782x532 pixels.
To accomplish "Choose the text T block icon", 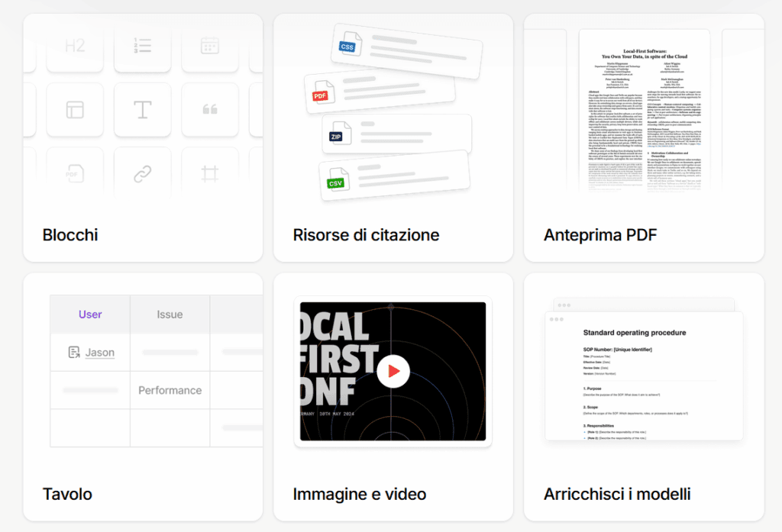I will click(142, 110).
